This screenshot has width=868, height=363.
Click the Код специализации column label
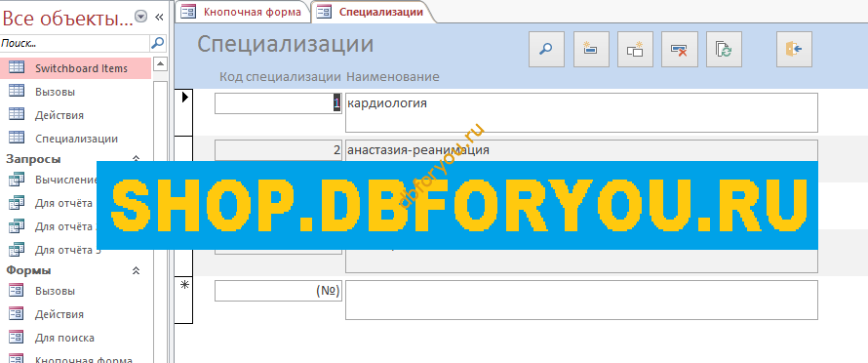[x=280, y=77]
